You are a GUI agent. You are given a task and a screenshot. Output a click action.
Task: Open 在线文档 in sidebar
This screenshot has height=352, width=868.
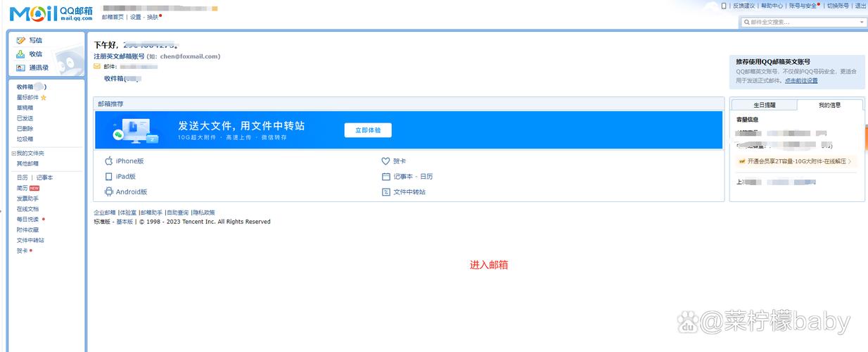tap(27, 209)
